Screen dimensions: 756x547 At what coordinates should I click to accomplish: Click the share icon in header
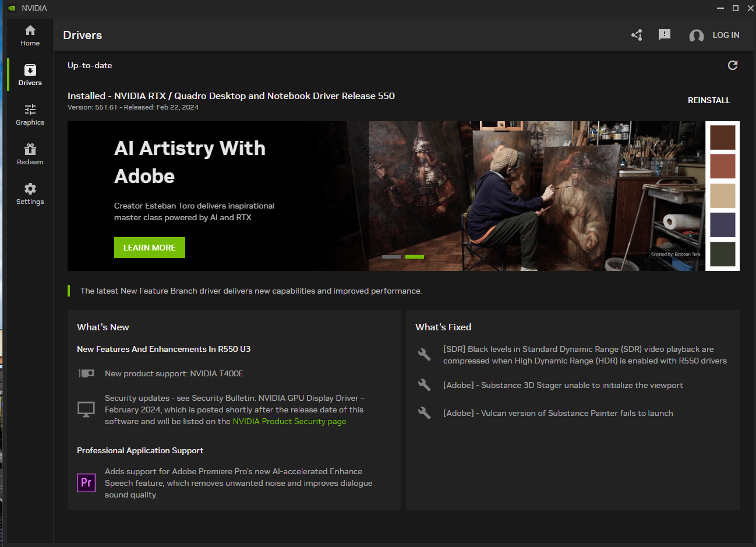(637, 35)
